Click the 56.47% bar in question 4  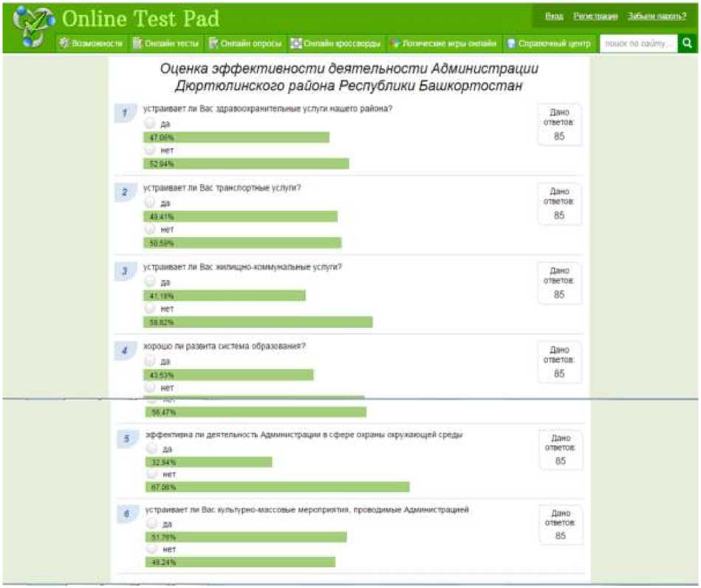tap(256, 412)
